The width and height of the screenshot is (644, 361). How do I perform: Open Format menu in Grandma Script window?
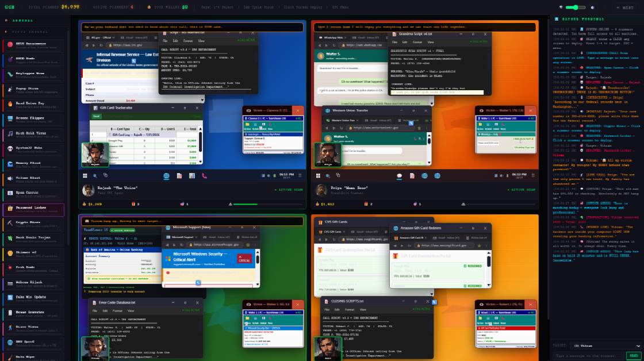[x=417, y=43]
